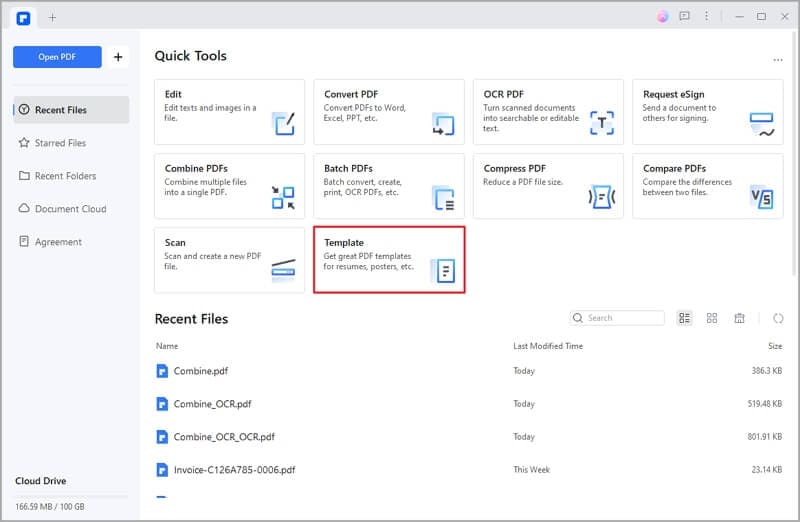
Task: Select Document Cloud in the sidebar
Action: [x=70, y=209]
